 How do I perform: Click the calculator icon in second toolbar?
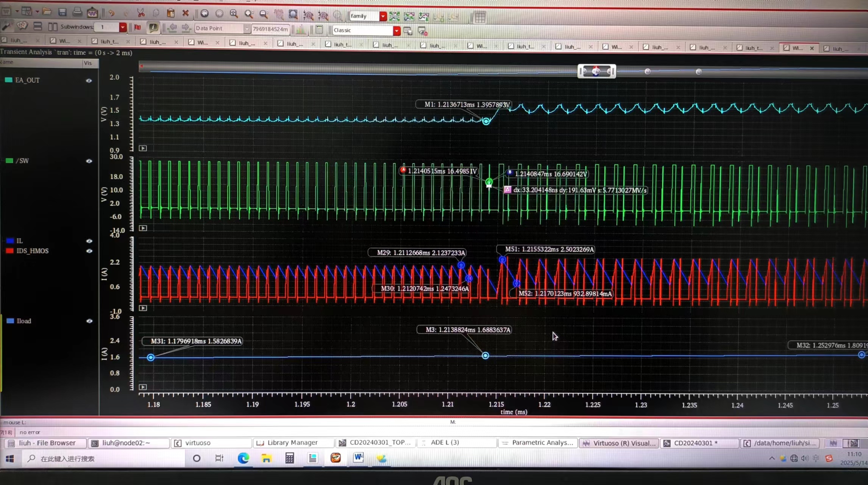click(x=319, y=30)
